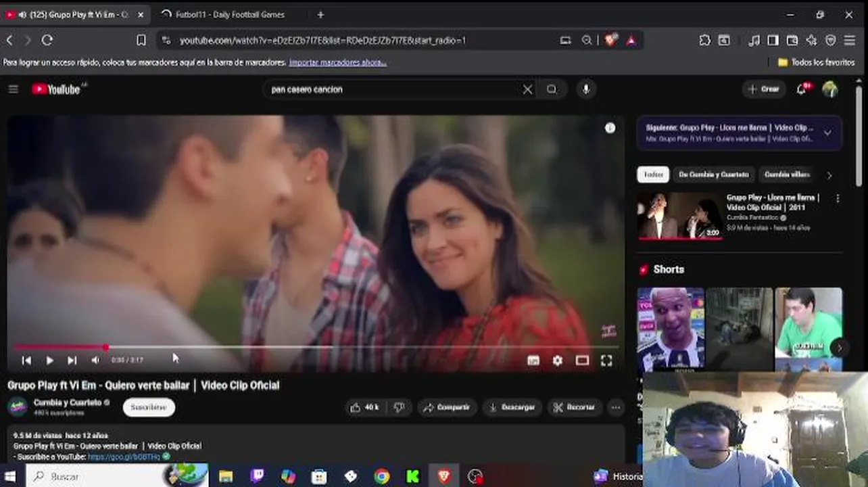Open the player settings gear
The image size is (868, 487).
[557, 361]
